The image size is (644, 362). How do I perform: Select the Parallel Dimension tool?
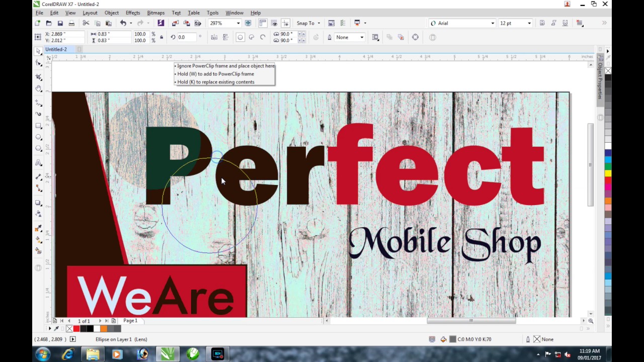pyautogui.click(x=38, y=177)
